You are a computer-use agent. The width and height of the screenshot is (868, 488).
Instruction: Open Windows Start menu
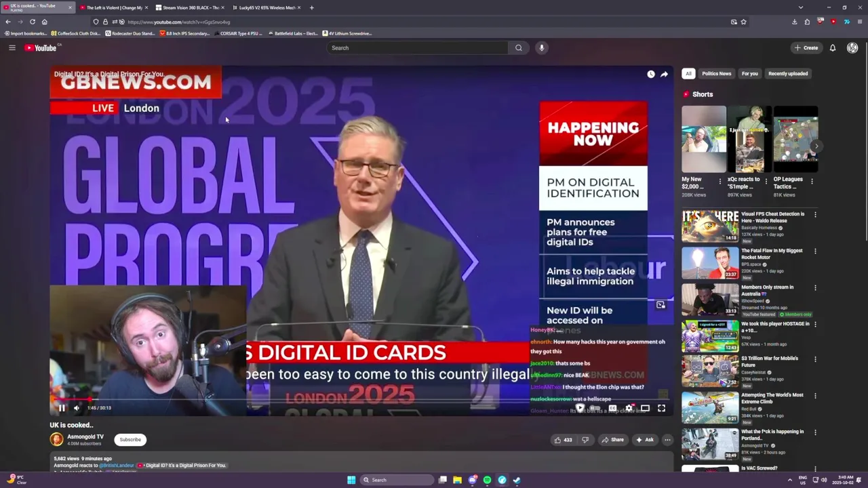(351, 480)
